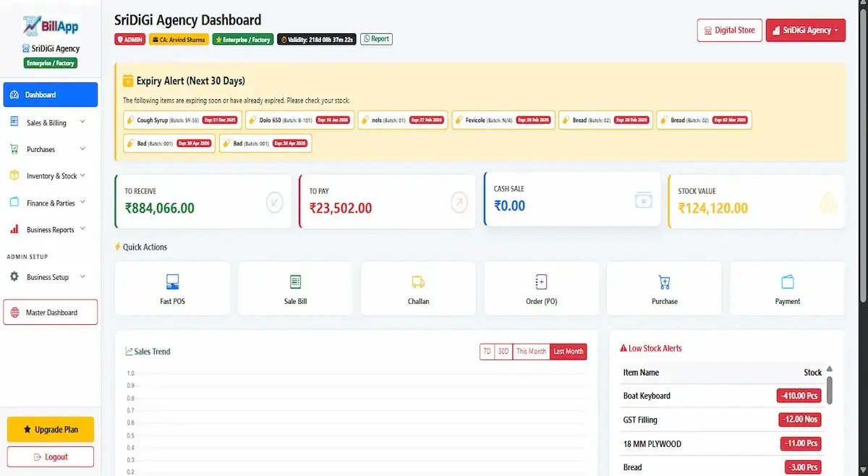Expand the Purchases menu chevron

(x=82, y=148)
